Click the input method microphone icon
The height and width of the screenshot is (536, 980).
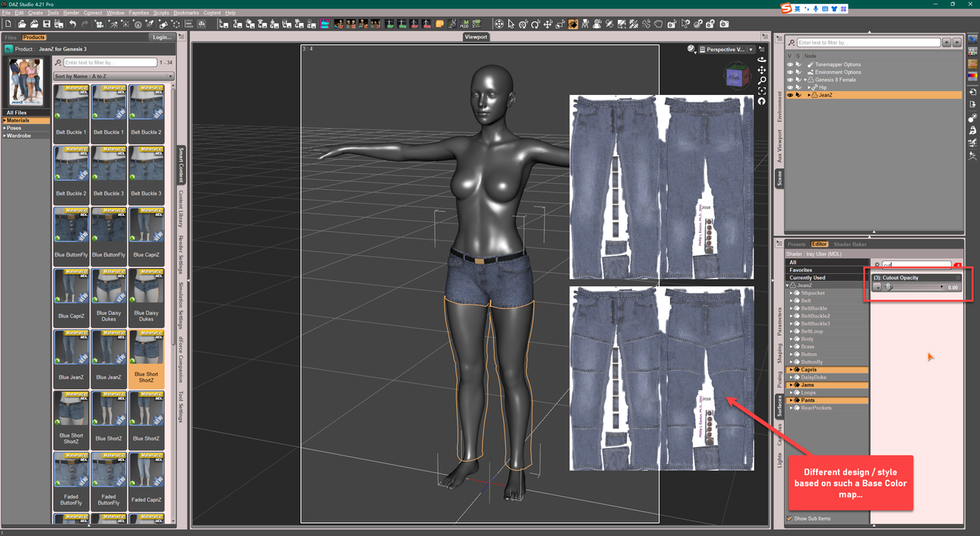click(815, 8)
